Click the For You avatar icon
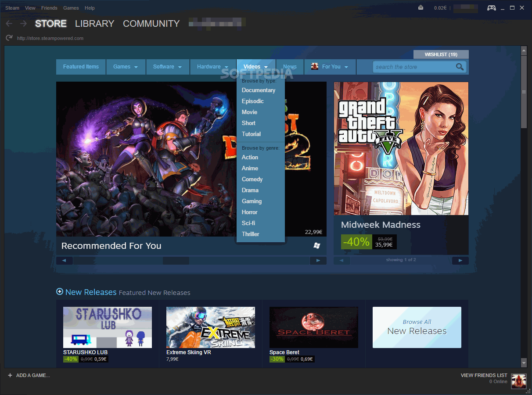This screenshot has height=395, width=532. [315, 67]
